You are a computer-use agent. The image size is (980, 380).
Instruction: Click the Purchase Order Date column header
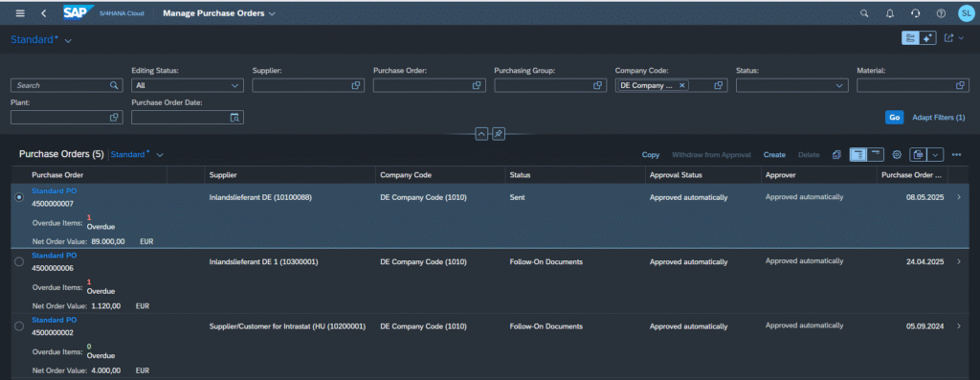point(912,175)
